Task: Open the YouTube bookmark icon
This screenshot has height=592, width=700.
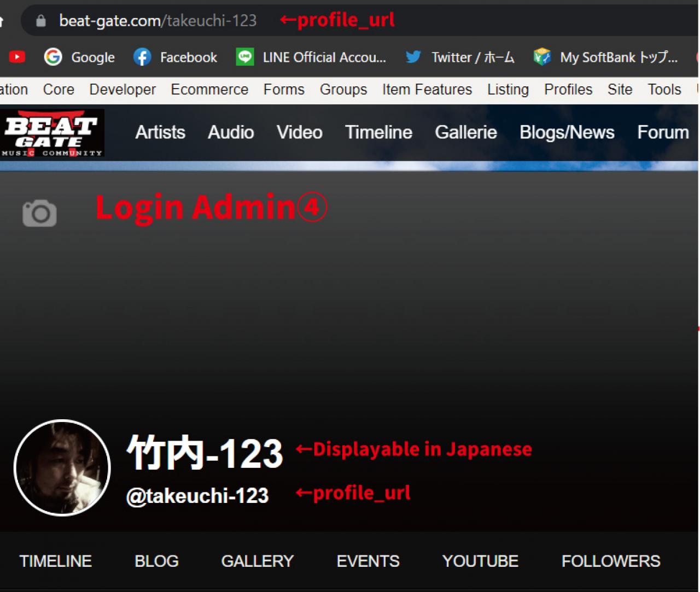Action: tap(16, 57)
